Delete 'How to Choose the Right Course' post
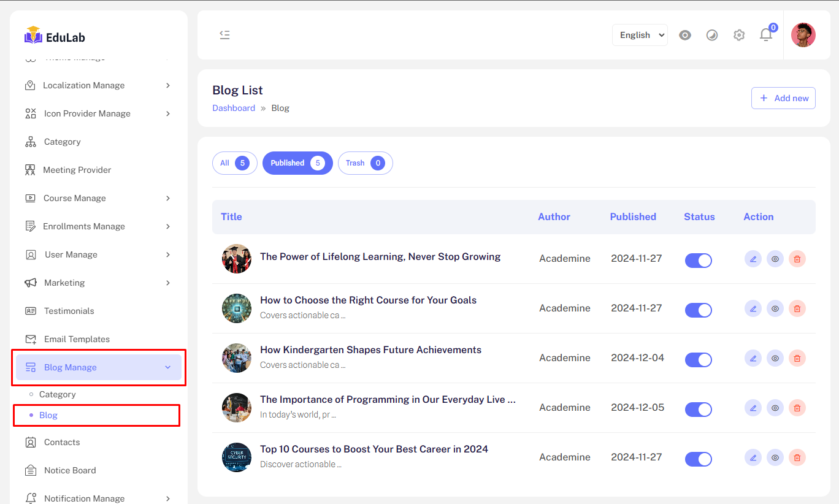Screen dimensions: 839x504 click(797, 308)
